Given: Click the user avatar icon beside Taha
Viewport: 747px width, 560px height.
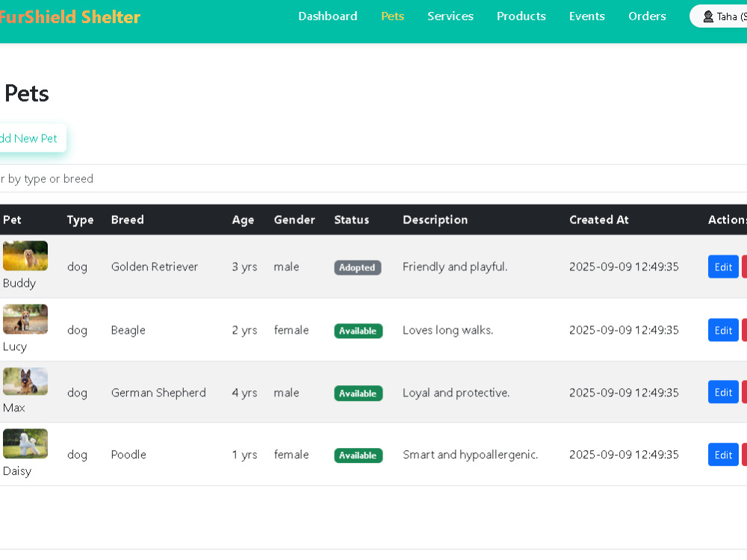Looking at the screenshot, I should pos(708,16).
